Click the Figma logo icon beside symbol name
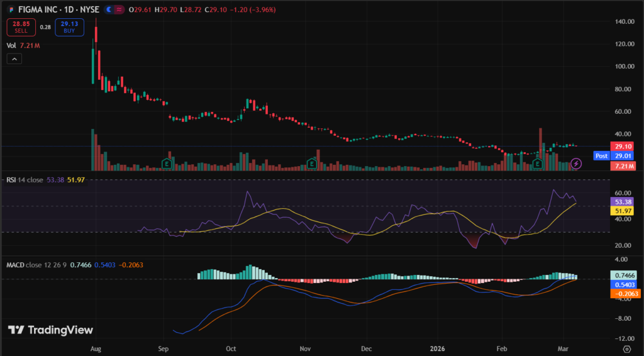This screenshot has width=644, height=356. pos(11,10)
